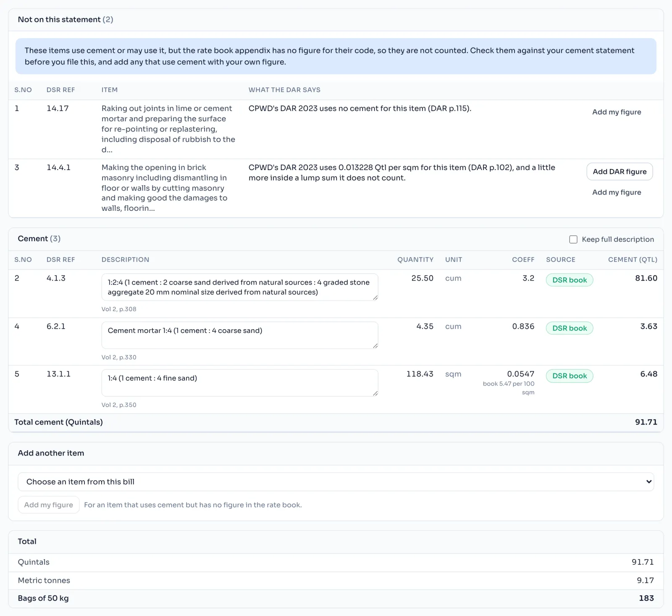This screenshot has height=616, width=672.
Task: Select the 25.50 quantity value
Action: [423, 278]
